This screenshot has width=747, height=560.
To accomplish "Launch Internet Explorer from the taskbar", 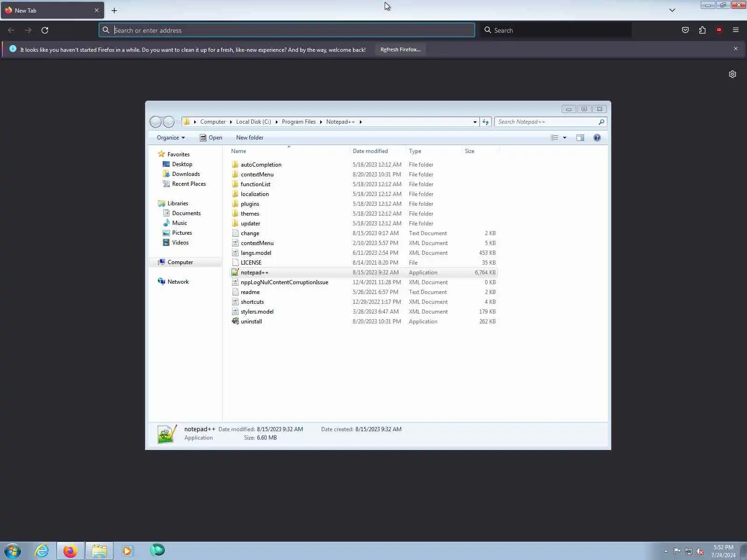I will 42,551.
